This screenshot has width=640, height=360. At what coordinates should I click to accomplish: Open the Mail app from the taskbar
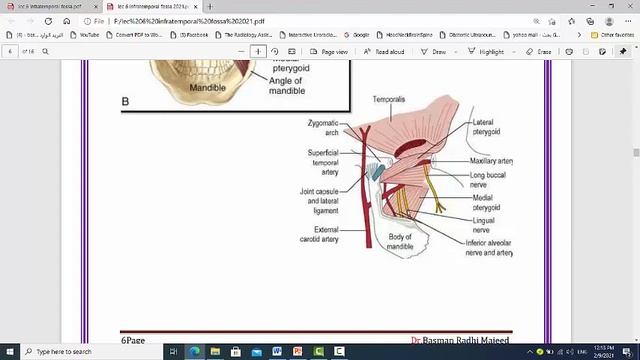[x=256, y=351]
